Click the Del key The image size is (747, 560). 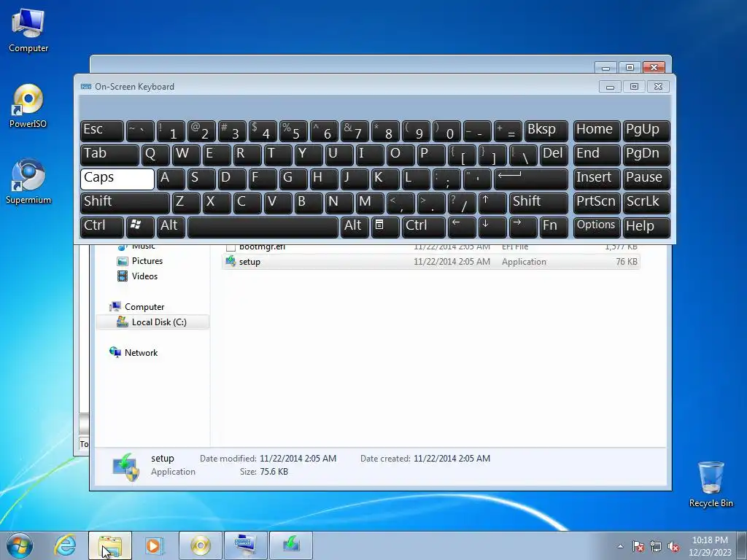coord(554,155)
